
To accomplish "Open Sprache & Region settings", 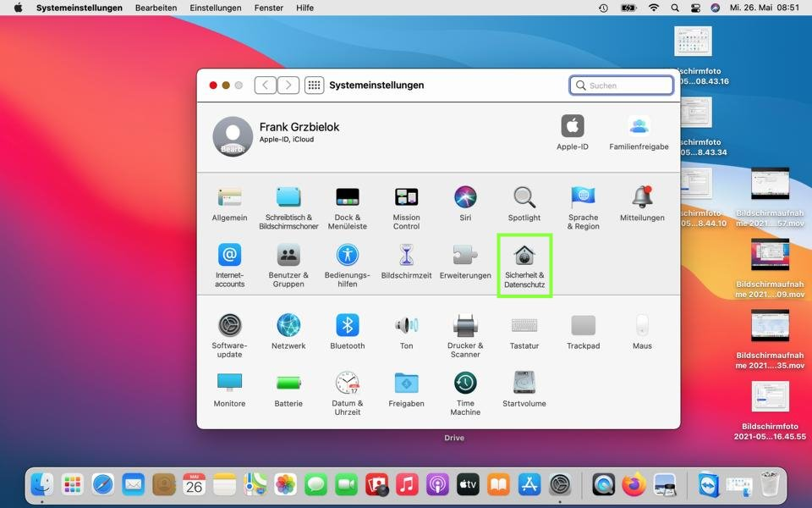I will 583,208.
